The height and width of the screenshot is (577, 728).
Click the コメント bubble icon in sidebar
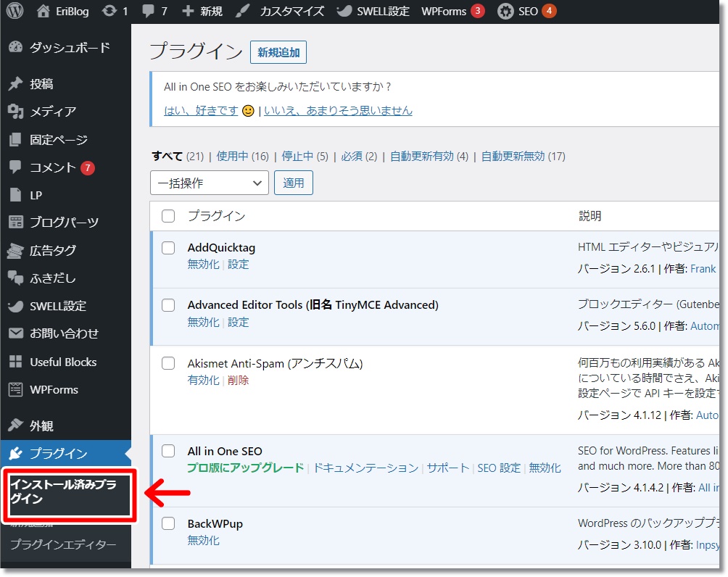15,167
